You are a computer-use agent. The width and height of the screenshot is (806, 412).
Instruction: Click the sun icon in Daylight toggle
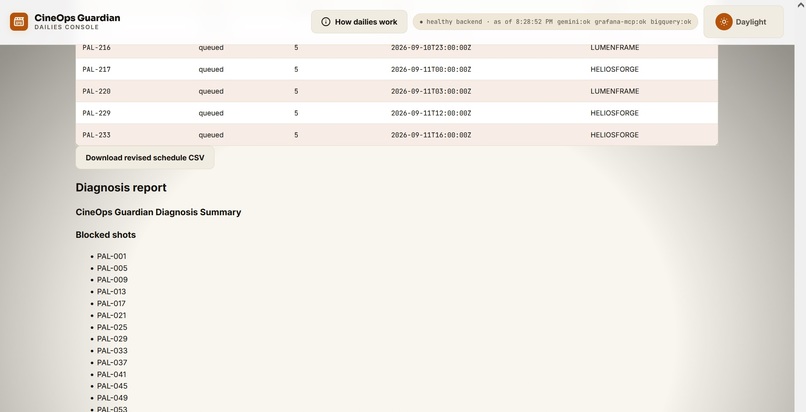point(724,22)
